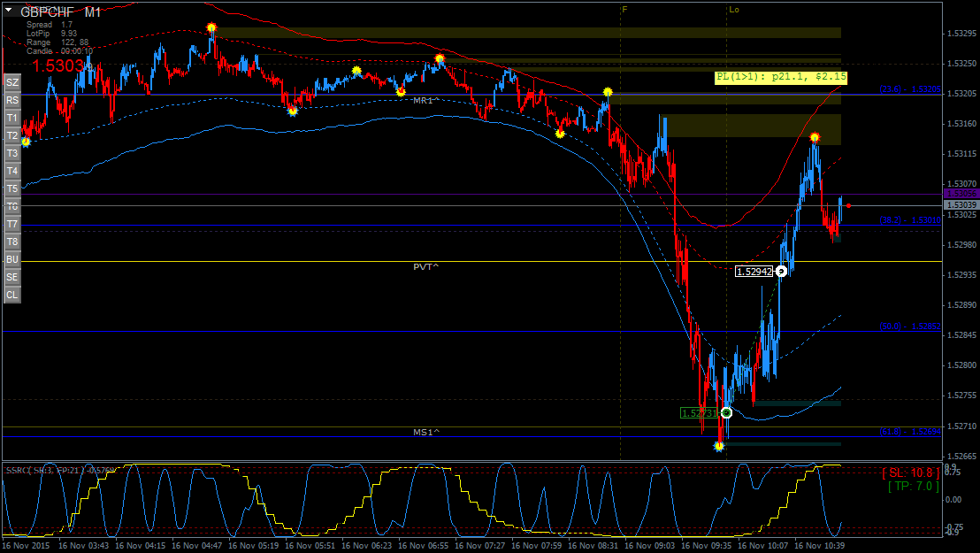Click the BU buy button
Screen dimensions: 980x553
[11, 259]
